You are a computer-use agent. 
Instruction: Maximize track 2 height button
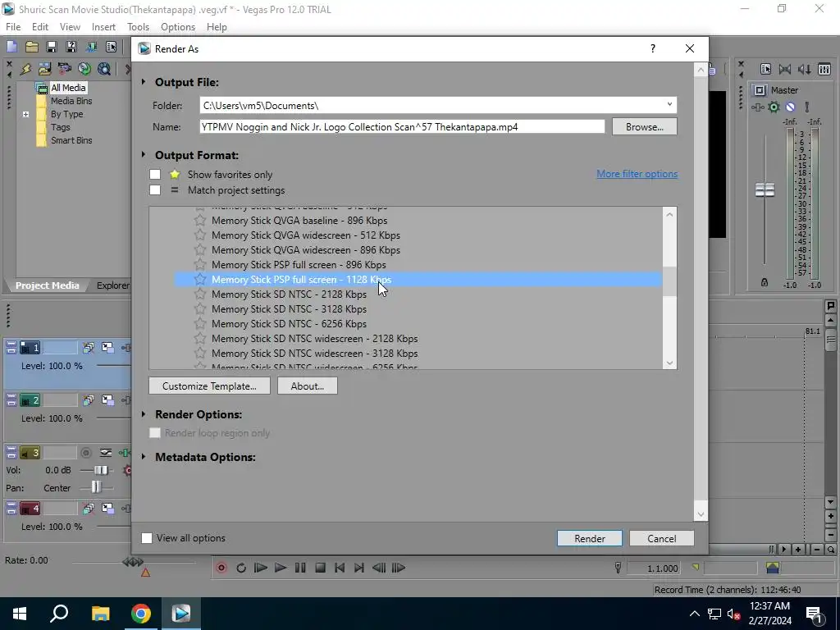pyautogui.click(x=11, y=404)
